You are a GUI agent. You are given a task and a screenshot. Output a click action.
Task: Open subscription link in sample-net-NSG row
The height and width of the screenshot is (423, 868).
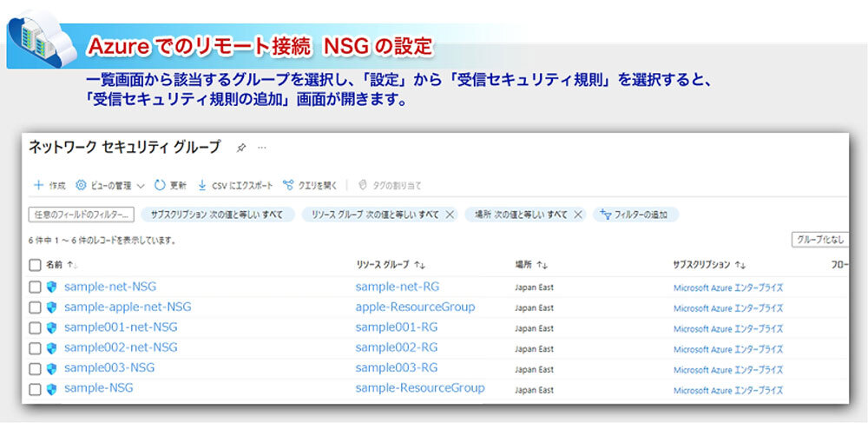[728, 288]
